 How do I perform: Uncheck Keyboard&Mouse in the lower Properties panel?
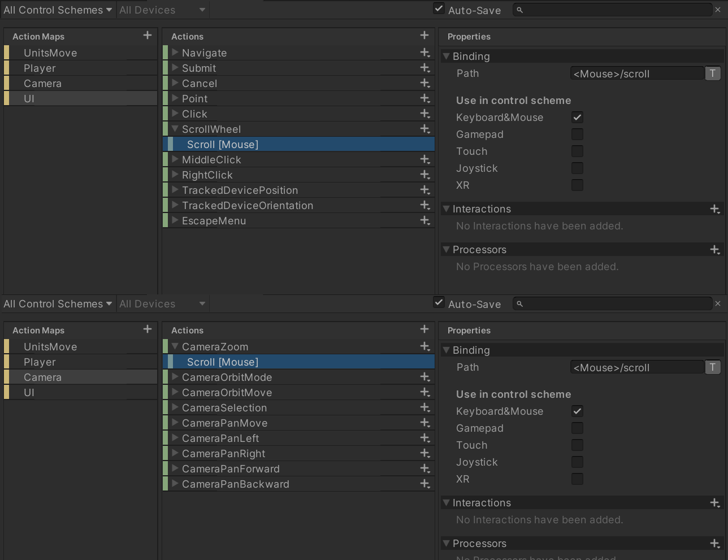[x=577, y=411]
